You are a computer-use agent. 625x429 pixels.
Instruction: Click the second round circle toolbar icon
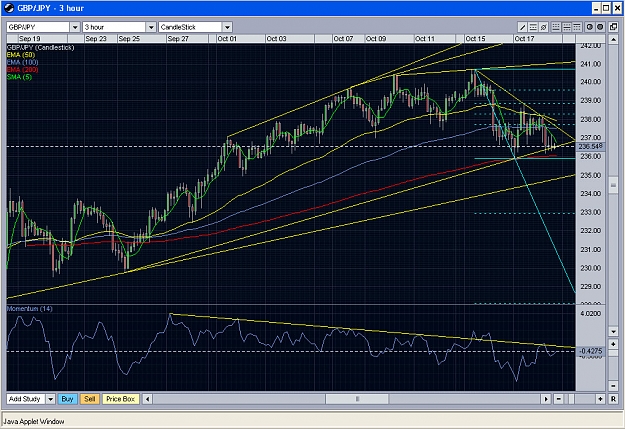point(600,27)
